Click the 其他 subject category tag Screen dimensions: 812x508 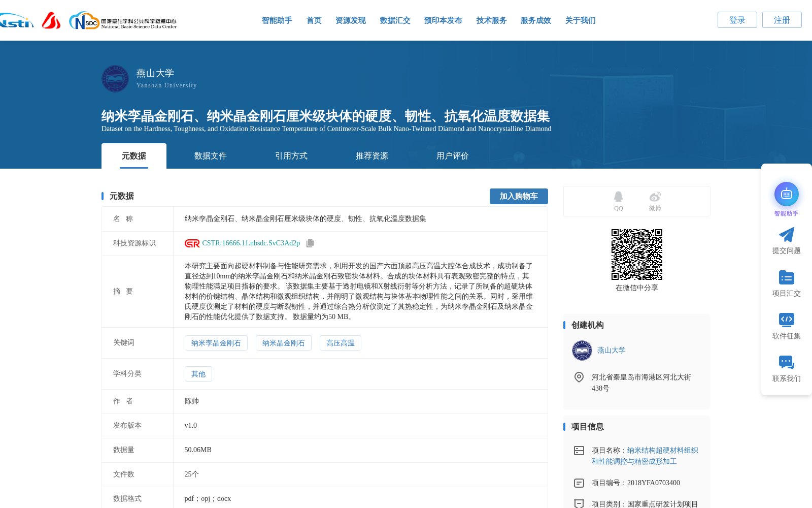click(x=198, y=374)
